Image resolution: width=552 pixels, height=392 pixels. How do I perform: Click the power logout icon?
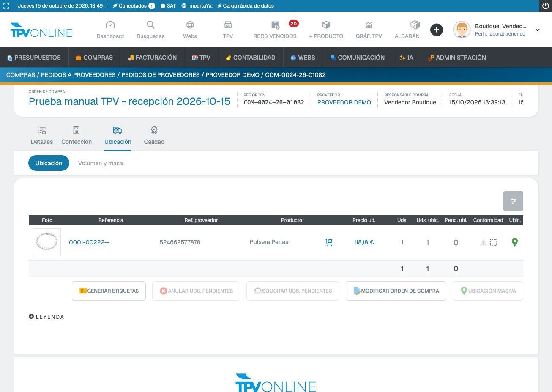(546, 6)
